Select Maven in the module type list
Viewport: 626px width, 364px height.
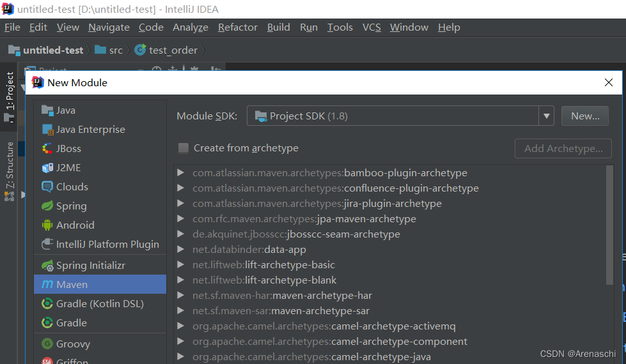coord(100,284)
